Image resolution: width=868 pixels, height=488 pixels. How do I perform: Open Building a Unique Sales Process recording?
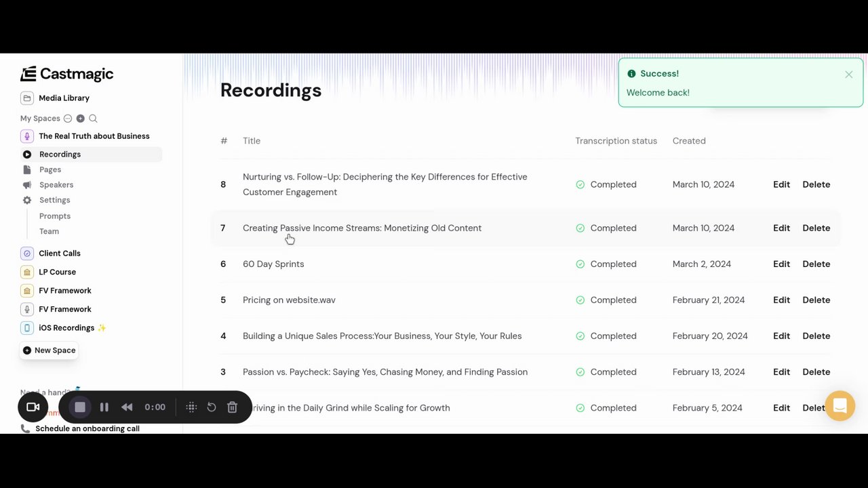coord(382,335)
